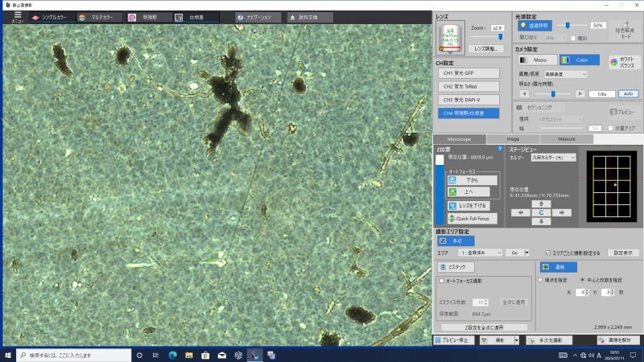Click autofocus 上へ button
644x362 pixels.
pyautogui.click(x=469, y=191)
